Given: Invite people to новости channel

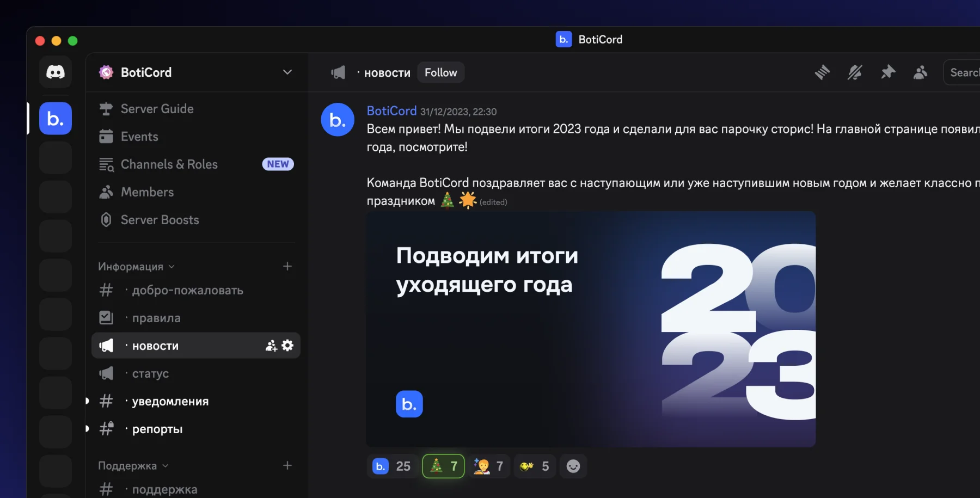Looking at the screenshot, I should [x=271, y=346].
